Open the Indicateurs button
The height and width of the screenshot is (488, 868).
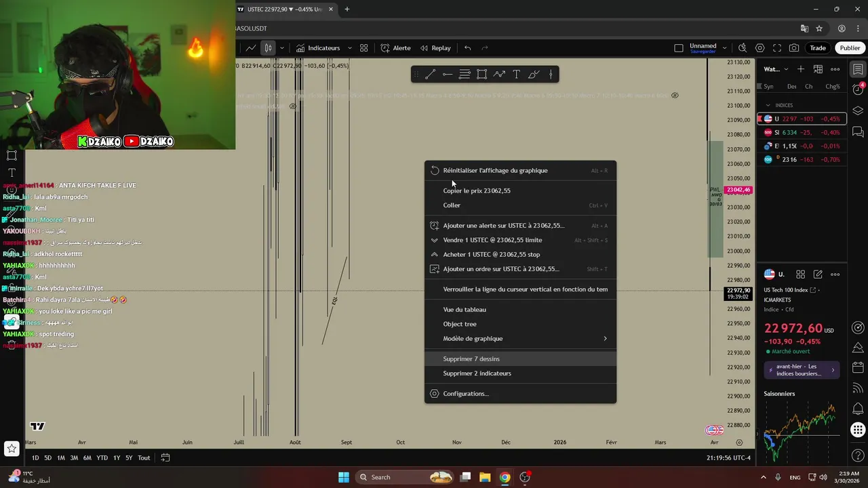click(x=318, y=48)
